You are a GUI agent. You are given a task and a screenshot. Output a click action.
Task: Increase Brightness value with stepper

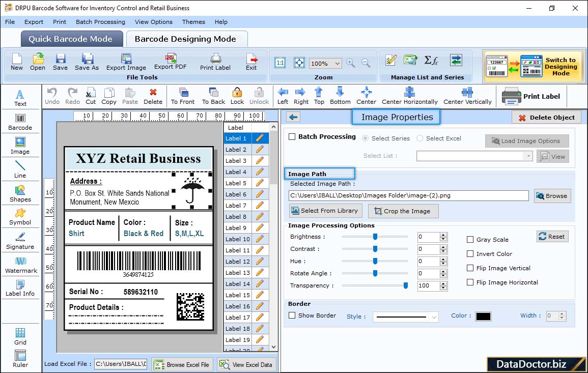point(443,235)
